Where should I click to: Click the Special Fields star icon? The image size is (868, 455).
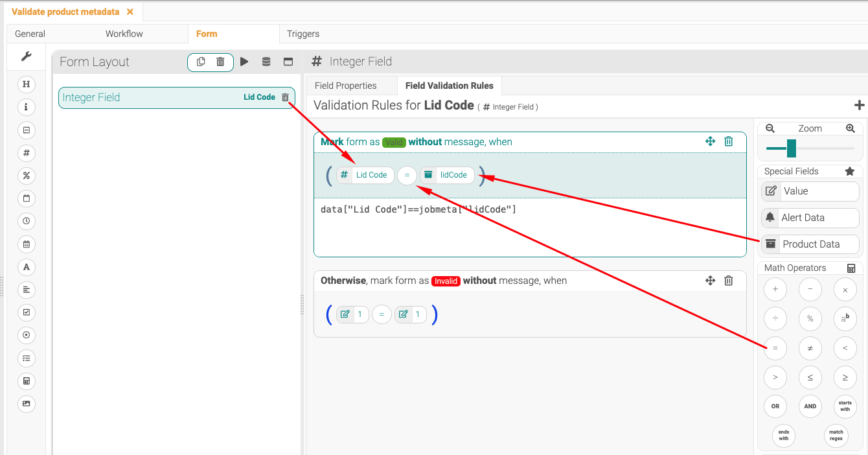tap(850, 171)
